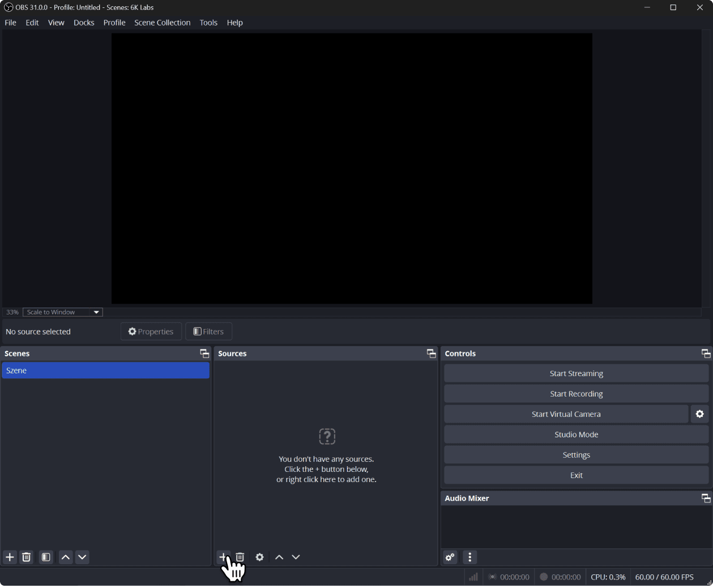Open advanced audio properties gears icon

click(450, 557)
